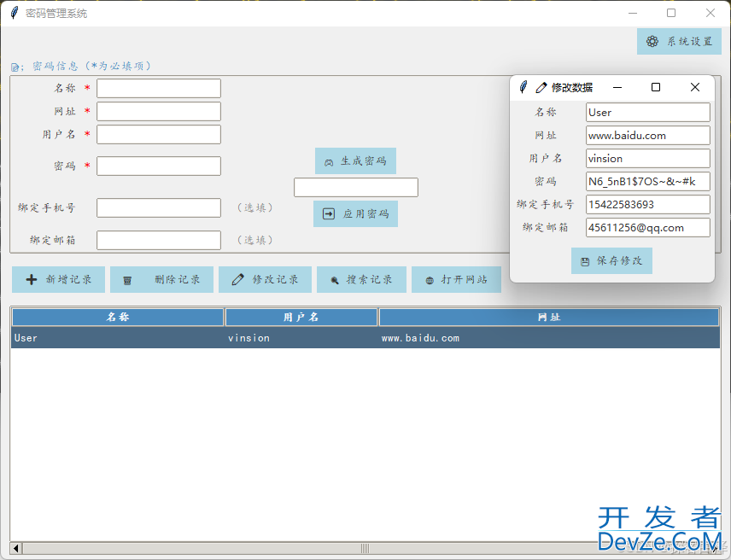Click the 网址 table column header
731x560 pixels.
click(549, 318)
